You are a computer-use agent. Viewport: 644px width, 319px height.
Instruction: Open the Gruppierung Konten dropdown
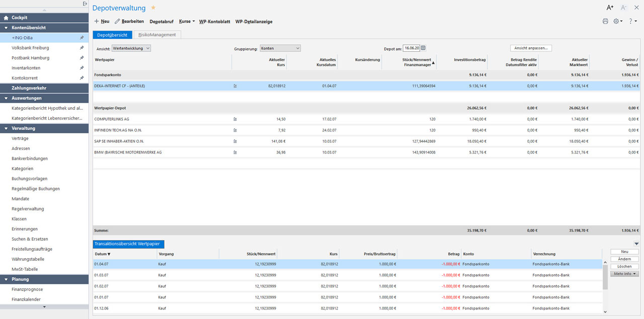(x=280, y=48)
